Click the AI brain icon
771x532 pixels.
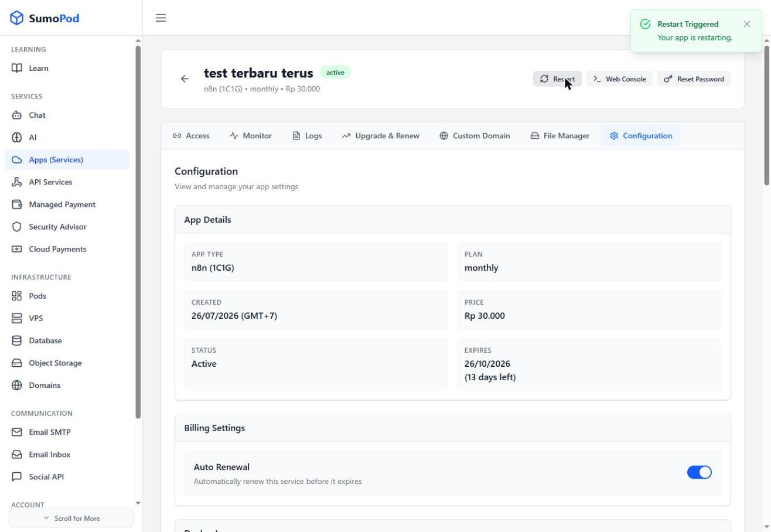(x=17, y=137)
